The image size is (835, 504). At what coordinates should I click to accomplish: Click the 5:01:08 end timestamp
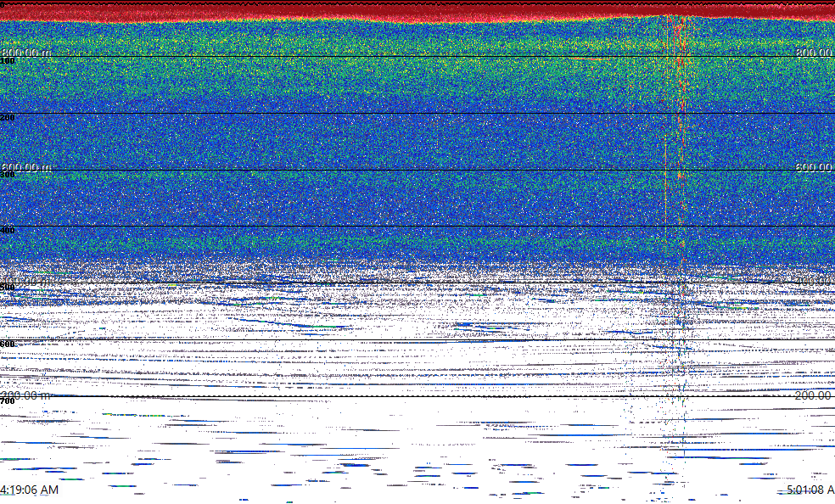click(810, 490)
